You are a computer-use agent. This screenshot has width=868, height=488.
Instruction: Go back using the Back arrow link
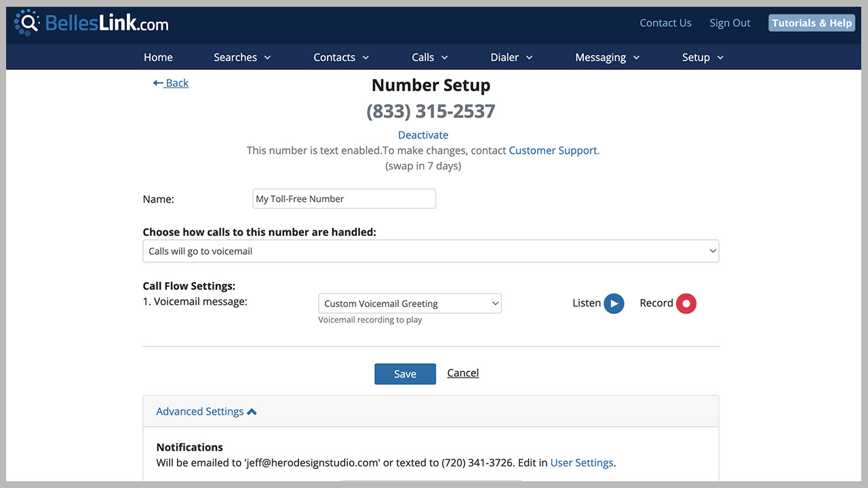(x=171, y=83)
